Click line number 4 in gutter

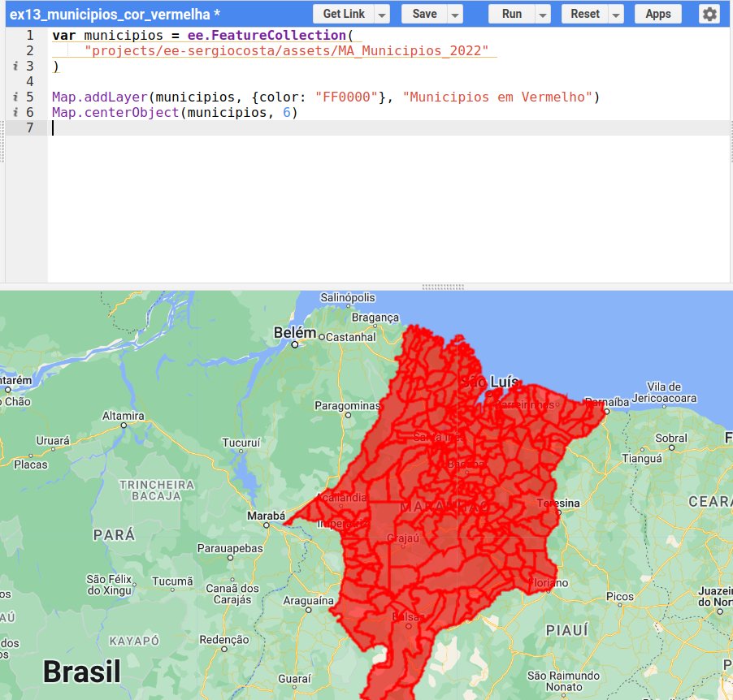[x=30, y=81]
